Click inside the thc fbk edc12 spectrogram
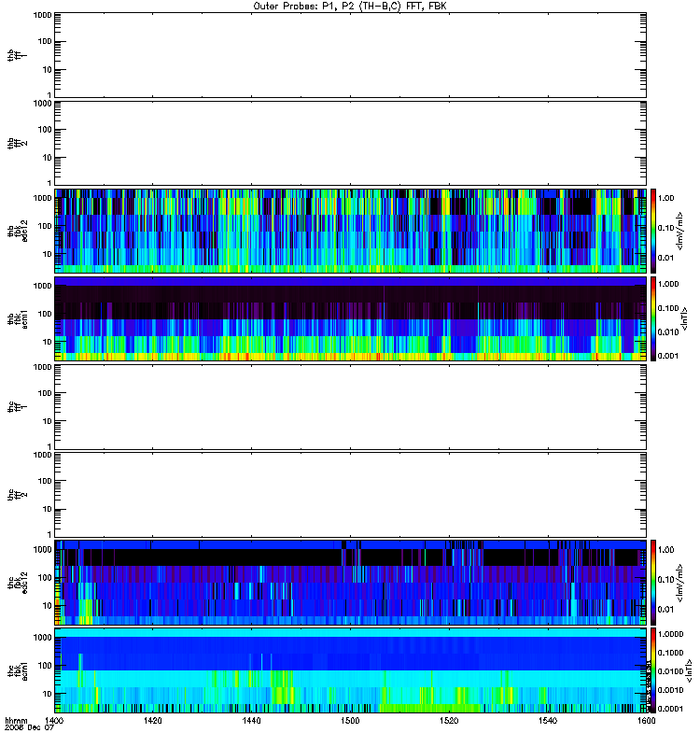 tap(351, 582)
